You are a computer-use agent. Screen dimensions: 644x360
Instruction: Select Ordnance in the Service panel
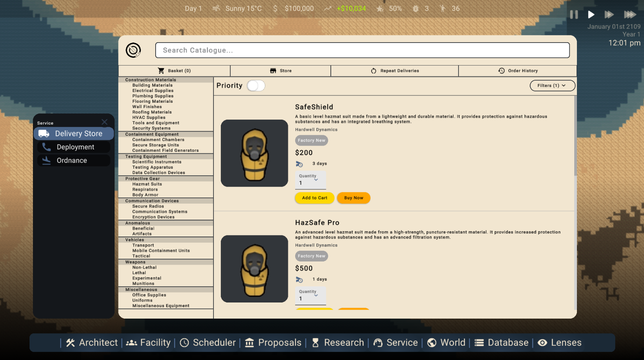[x=74, y=160]
